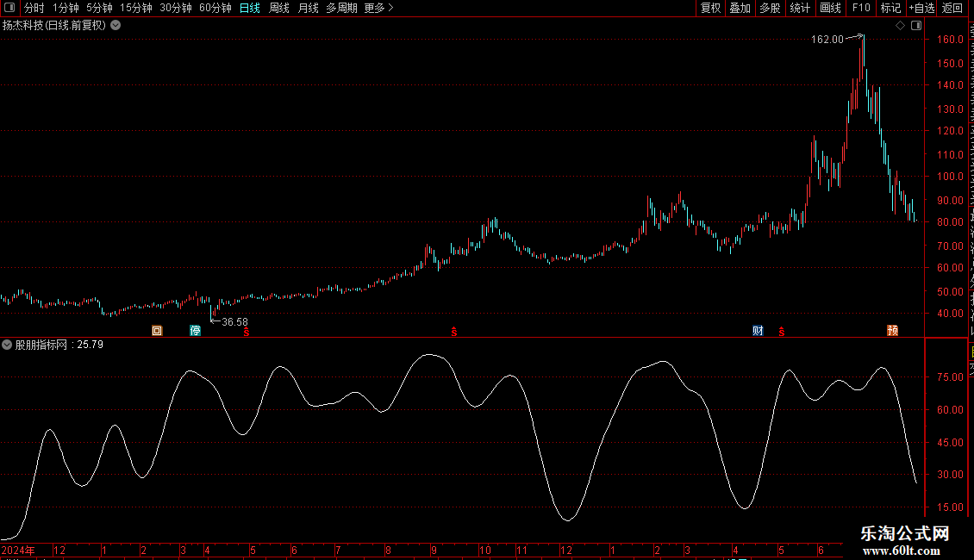Screen dimensions: 974x560
Task: Open the dropdown beside 扬杰科技 title
Action: click(116, 26)
